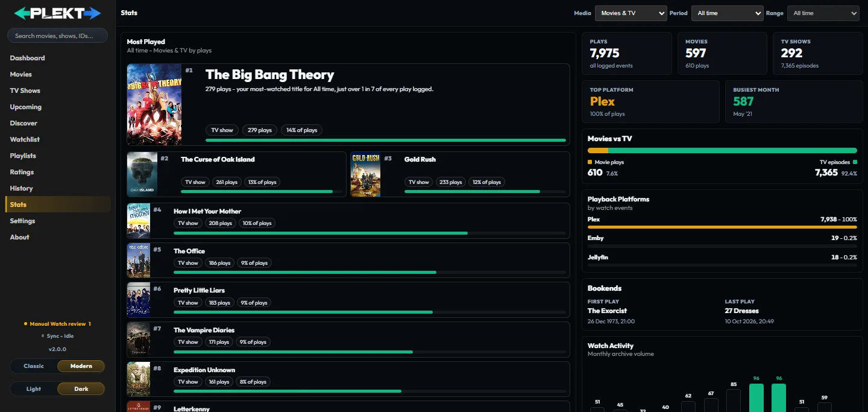
Task: Open the TV Shows section
Action: point(58,90)
